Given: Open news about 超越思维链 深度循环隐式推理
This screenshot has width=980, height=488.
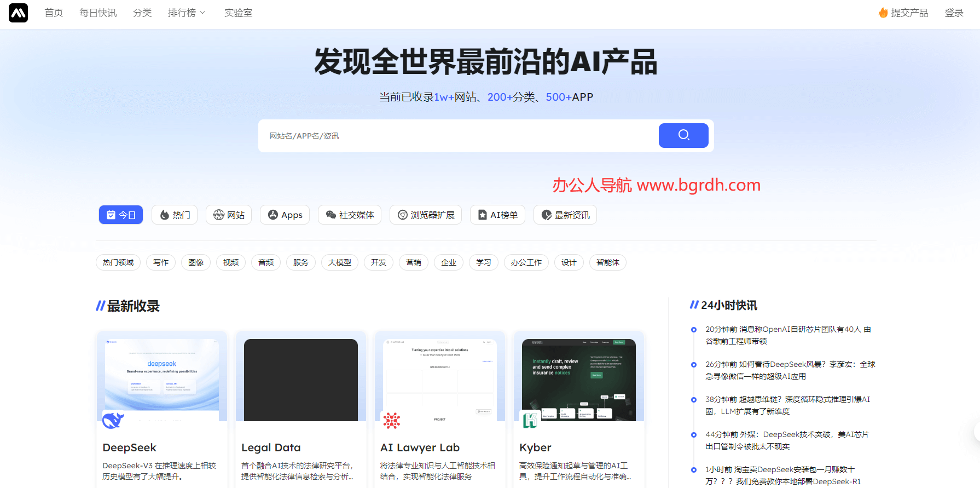Looking at the screenshot, I should [x=787, y=405].
